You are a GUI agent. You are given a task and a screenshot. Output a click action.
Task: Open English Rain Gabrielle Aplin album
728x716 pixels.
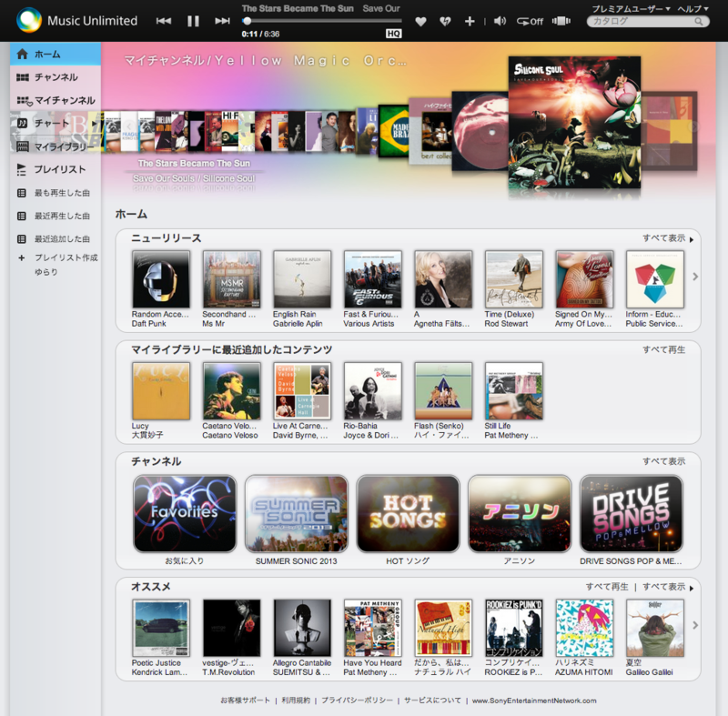(302, 279)
